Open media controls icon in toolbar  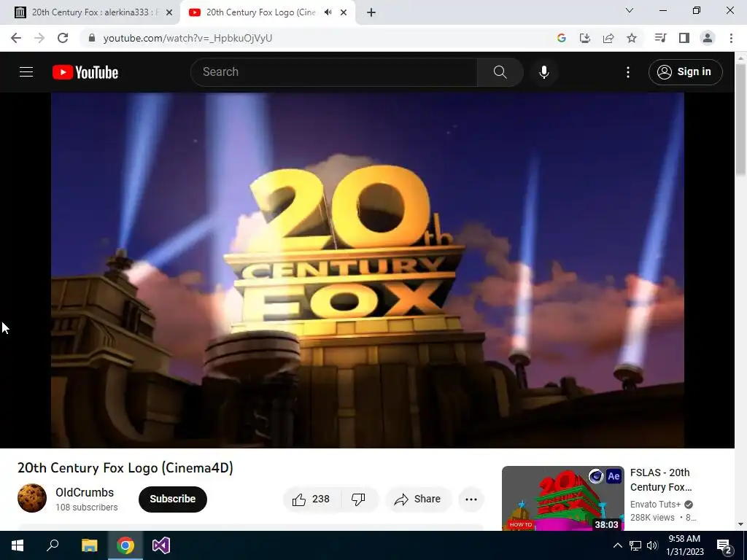pos(660,38)
